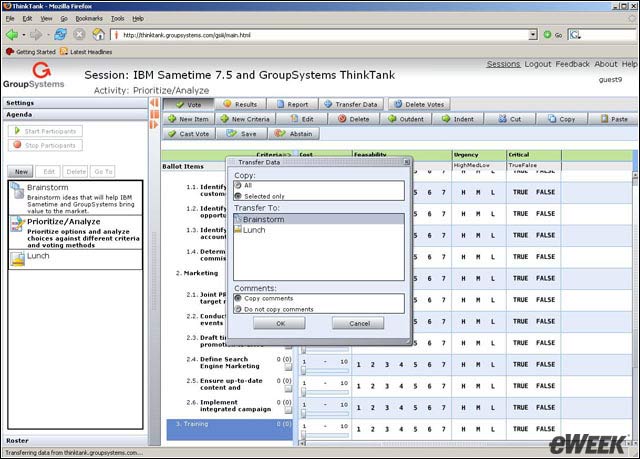Screen dimensions: 640x459
Task: Open the Getting Started bookmark
Action: point(31,52)
